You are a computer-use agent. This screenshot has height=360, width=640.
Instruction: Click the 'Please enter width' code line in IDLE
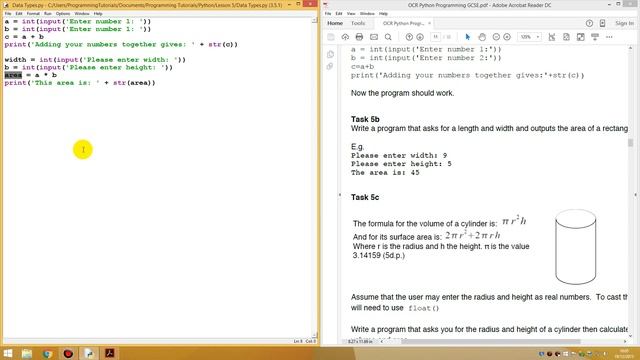pos(95,60)
